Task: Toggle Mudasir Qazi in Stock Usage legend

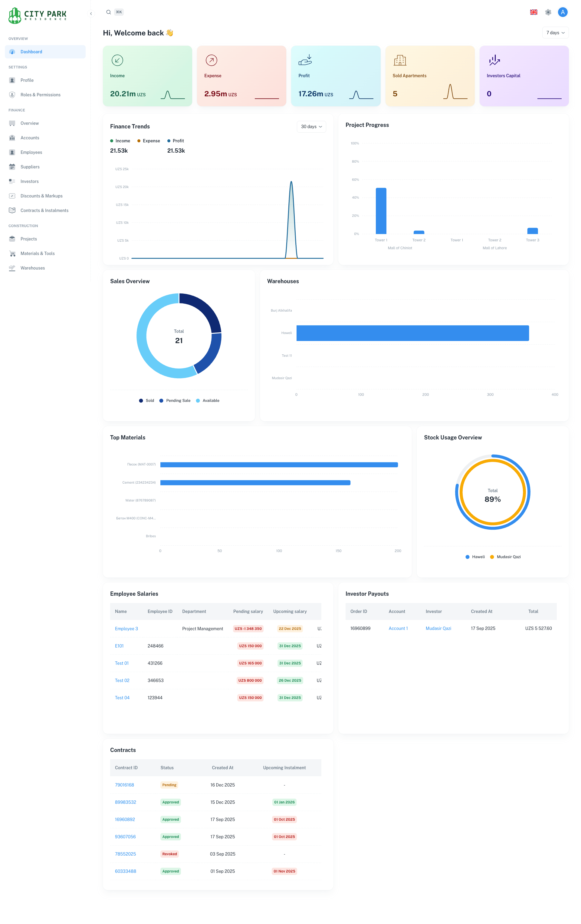Action: pyautogui.click(x=505, y=557)
